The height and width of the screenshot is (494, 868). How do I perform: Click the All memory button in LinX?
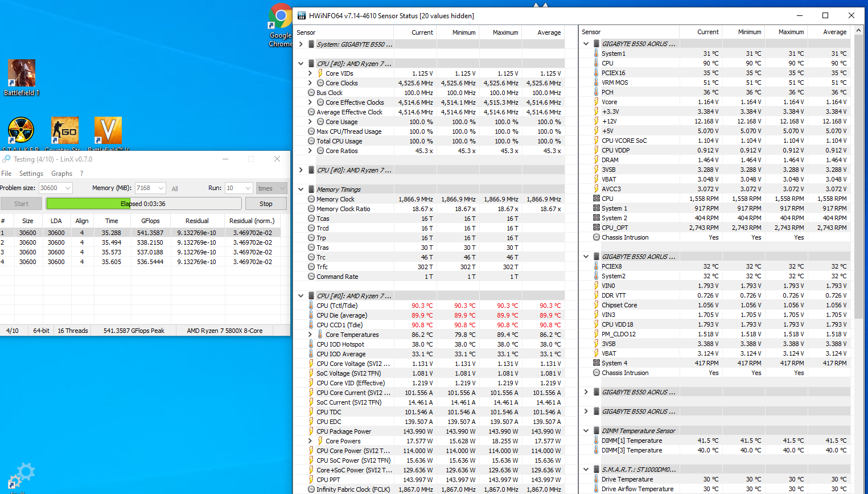point(175,188)
